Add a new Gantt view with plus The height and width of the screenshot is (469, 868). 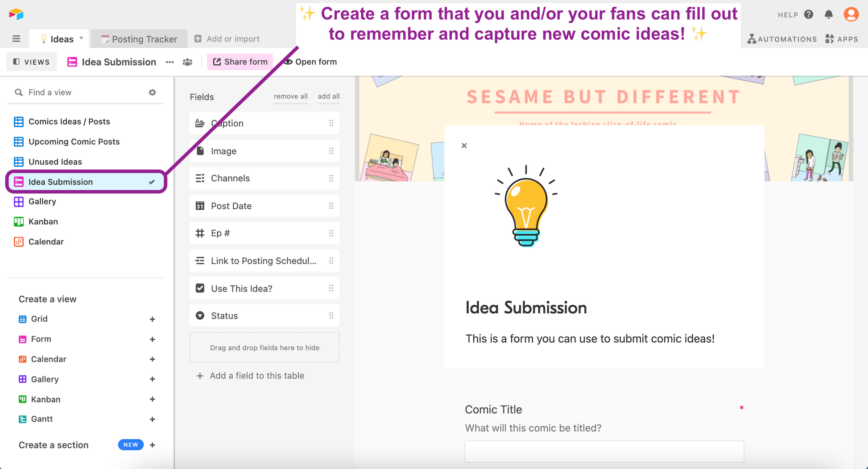point(152,419)
